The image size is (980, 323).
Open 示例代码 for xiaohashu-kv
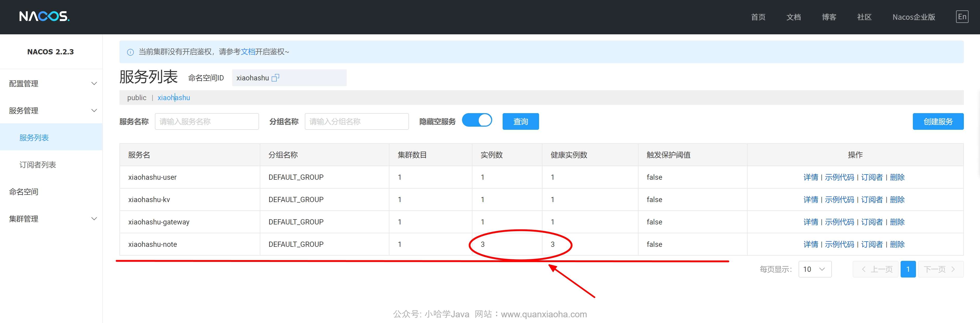tap(839, 199)
